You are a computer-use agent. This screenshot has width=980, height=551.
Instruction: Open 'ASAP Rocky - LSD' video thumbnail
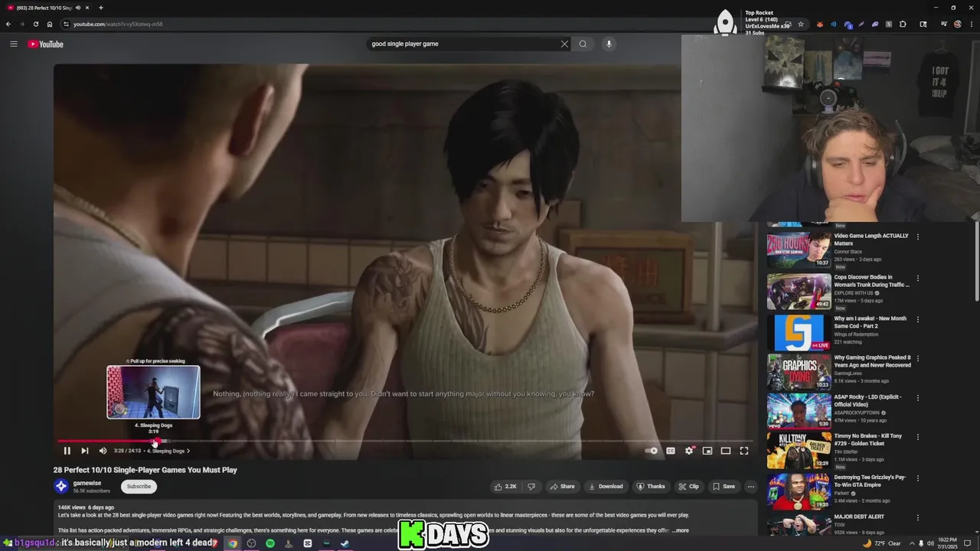pyautogui.click(x=799, y=411)
